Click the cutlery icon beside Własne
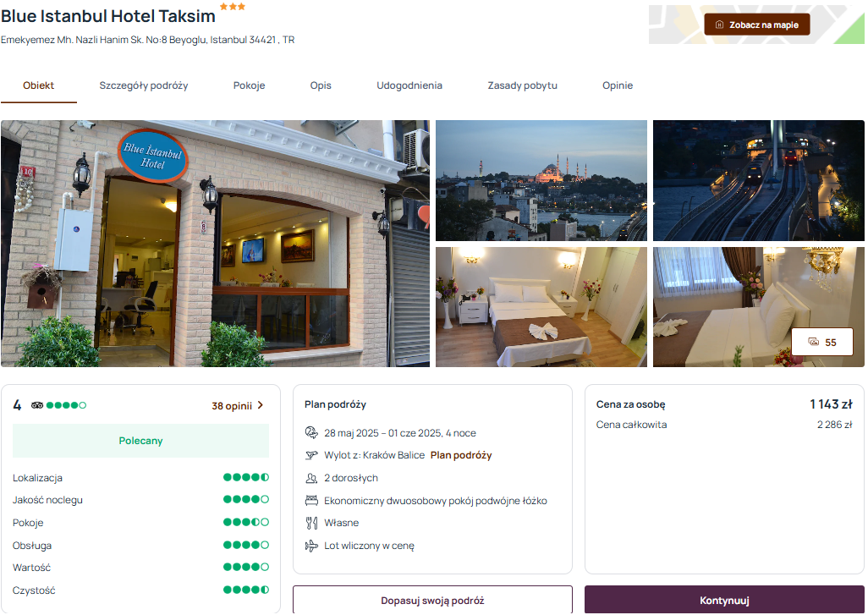This screenshot has width=868, height=615. (x=311, y=523)
